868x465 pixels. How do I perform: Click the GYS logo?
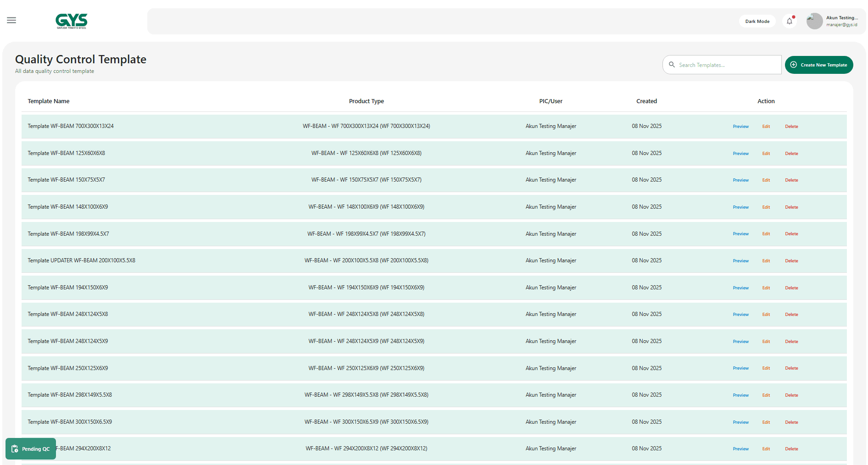pyautogui.click(x=71, y=21)
